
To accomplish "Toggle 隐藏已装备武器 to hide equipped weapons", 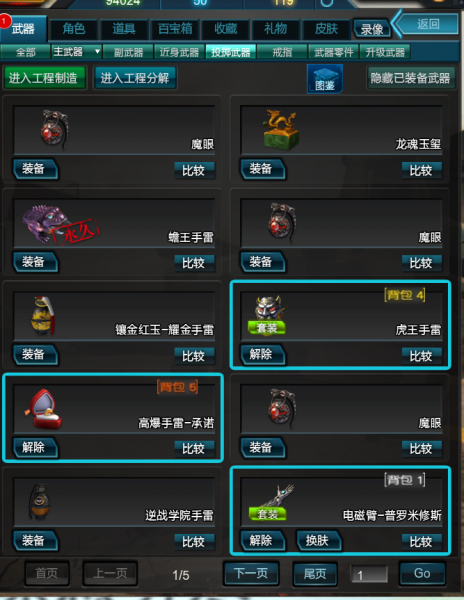I will coord(410,78).
